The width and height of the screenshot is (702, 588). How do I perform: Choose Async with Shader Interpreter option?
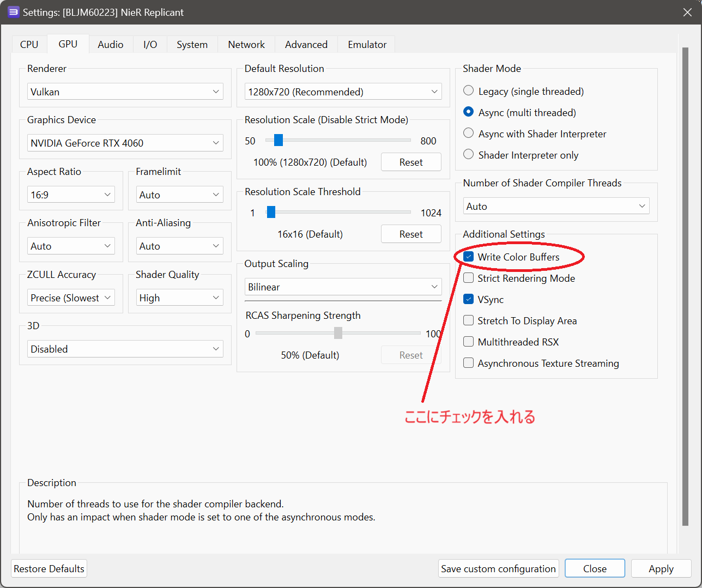tap(535, 134)
